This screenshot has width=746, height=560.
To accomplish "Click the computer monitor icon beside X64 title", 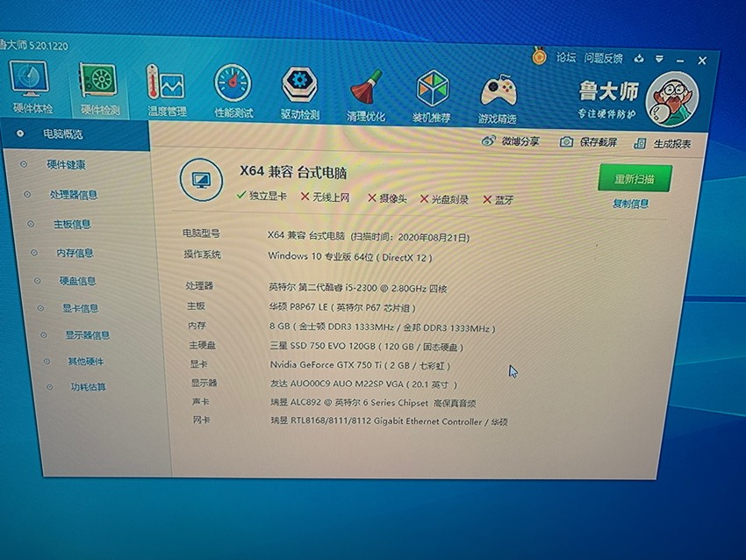I will point(201,180).
